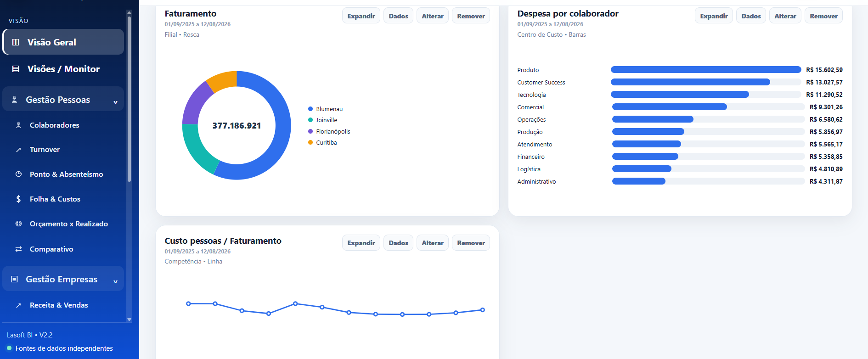Screen dimensions: 868x359
Task: Click the Logística row label
Action: tap(529, 169)
